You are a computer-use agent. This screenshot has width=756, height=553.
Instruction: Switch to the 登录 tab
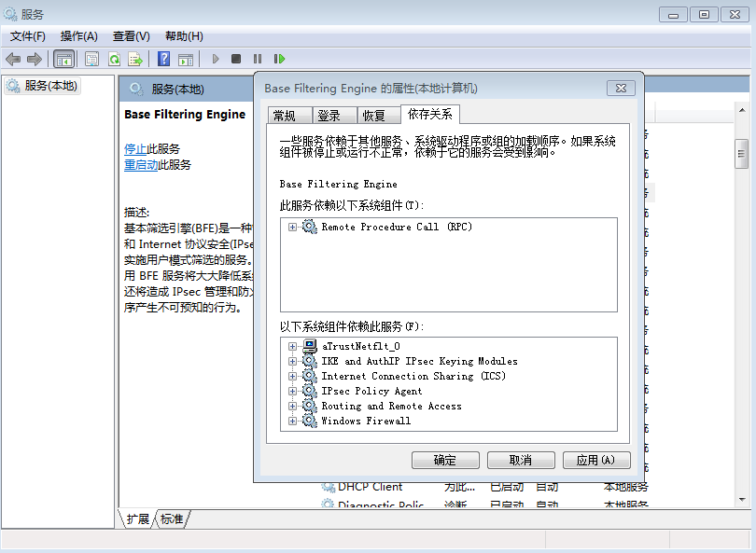(329, 116)
